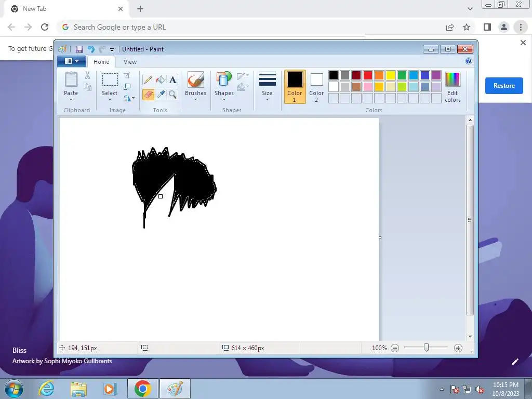Select the Text tool
532x399 pixels.
pyautogui.click(x=172, y=79)
